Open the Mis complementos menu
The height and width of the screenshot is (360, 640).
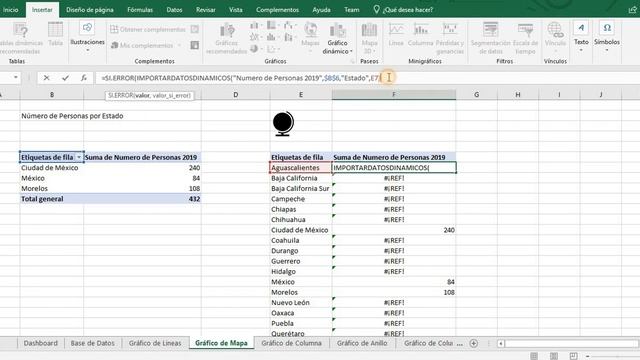(x=146, y=45)
